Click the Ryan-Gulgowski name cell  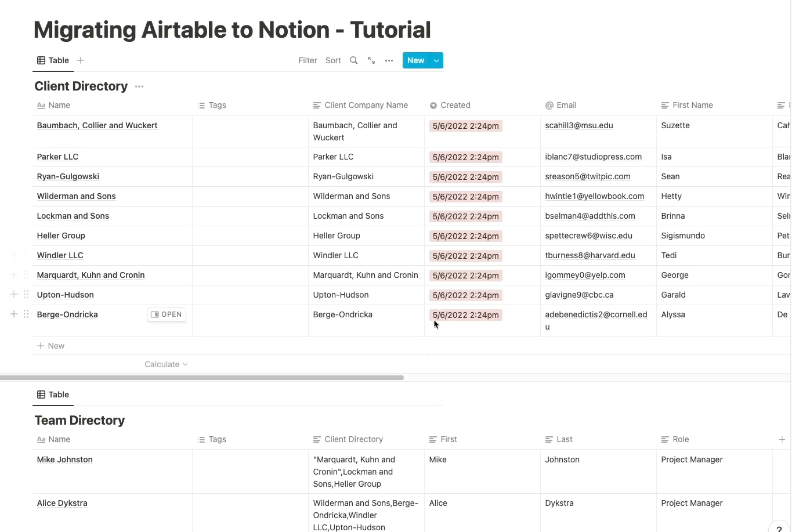click(x=113, y=176)
